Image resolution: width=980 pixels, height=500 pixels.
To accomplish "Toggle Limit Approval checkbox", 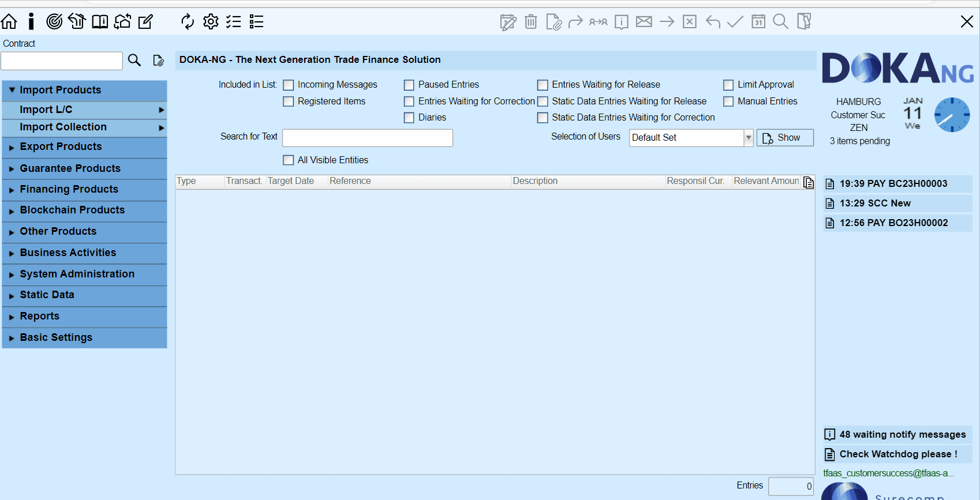I will pyautogui.click(x=728, y=85).
